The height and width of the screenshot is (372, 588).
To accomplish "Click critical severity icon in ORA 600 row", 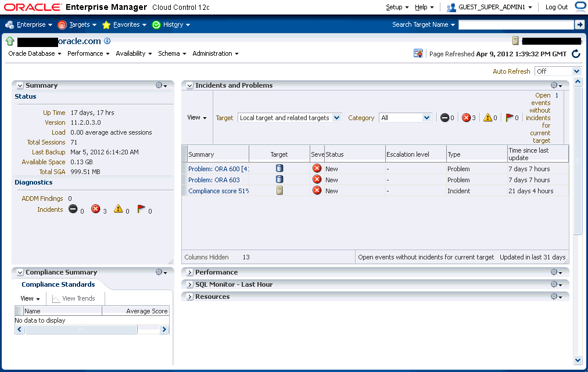I will pyautogui.click(x=317, y=168).
